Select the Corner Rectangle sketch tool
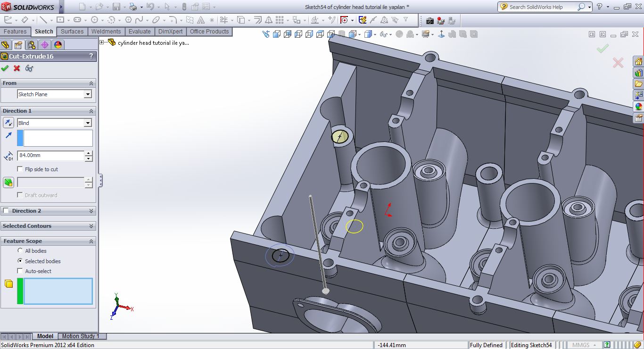 [60, 20]
